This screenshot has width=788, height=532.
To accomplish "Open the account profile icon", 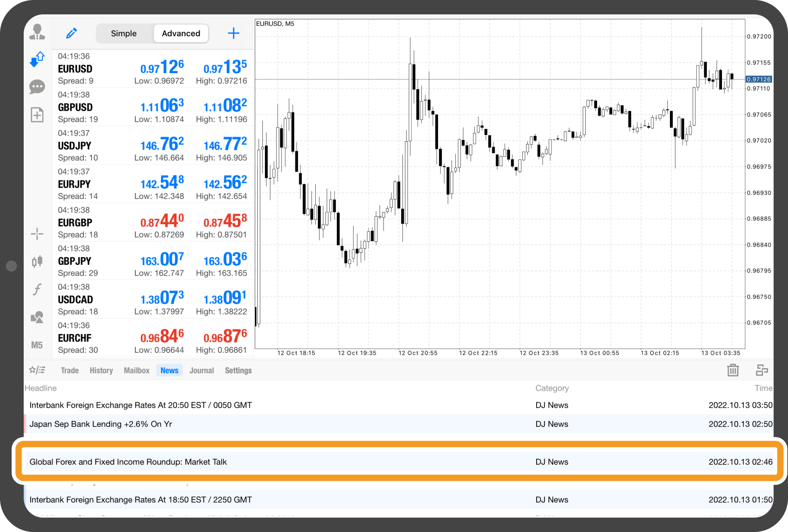I will (37, 32).
